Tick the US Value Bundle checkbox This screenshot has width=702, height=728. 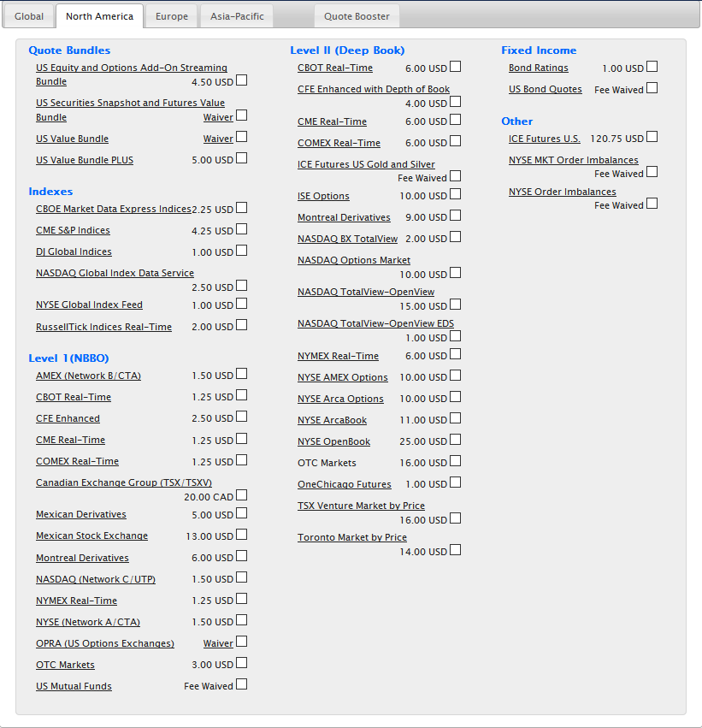point(241,137)
